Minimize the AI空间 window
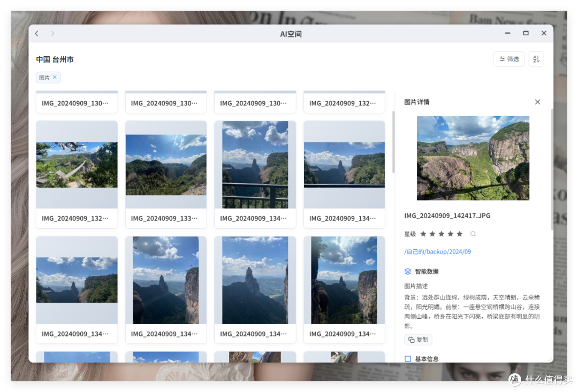The image size is (578, 392). point(507,33)
